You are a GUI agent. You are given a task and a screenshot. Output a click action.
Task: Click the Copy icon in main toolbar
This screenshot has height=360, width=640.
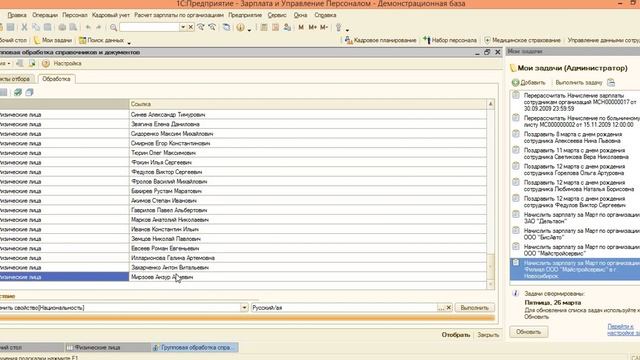(x=36, y=27)
